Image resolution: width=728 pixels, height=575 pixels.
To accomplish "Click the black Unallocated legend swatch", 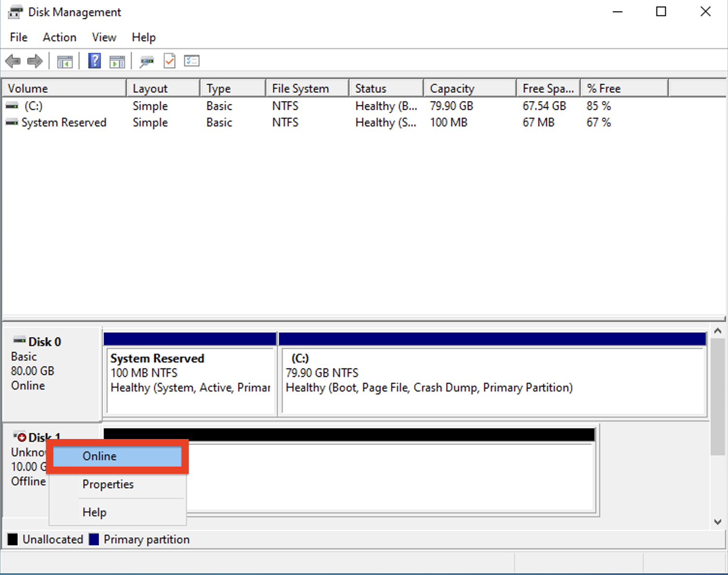I will (13, 539).
